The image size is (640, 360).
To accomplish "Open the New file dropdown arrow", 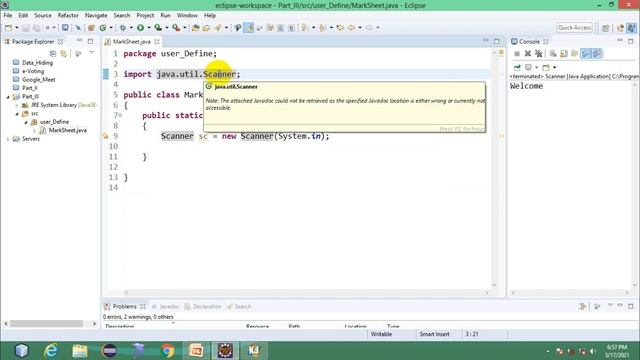I will click(x=17, y=28).
